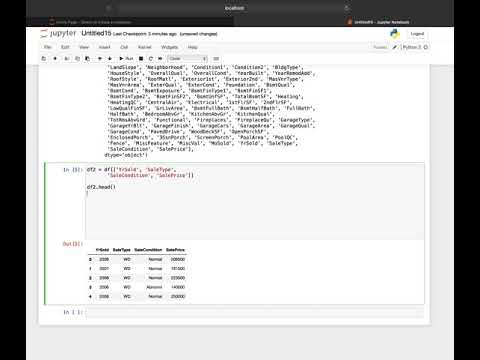The width and height of the screenshot is (480, 360).
Task: Cut selected cells with the scissors icon
Action: pos(66,58)
